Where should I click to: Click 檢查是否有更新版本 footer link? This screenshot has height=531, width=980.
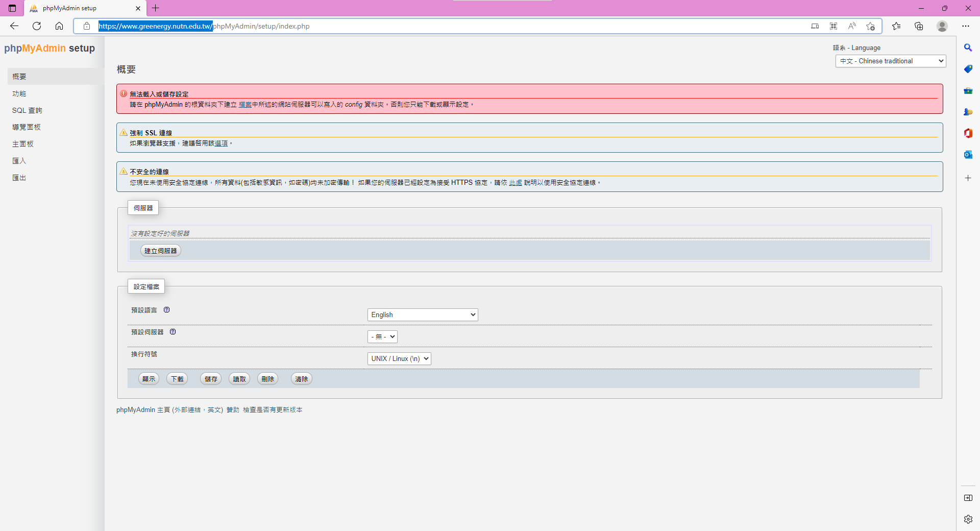pos(273,410)
